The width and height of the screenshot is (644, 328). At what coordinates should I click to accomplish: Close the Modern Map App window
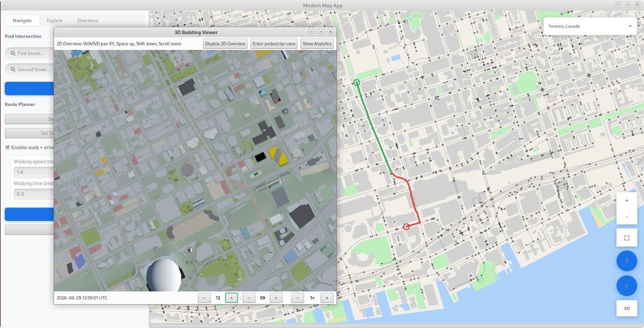(637, 4)
